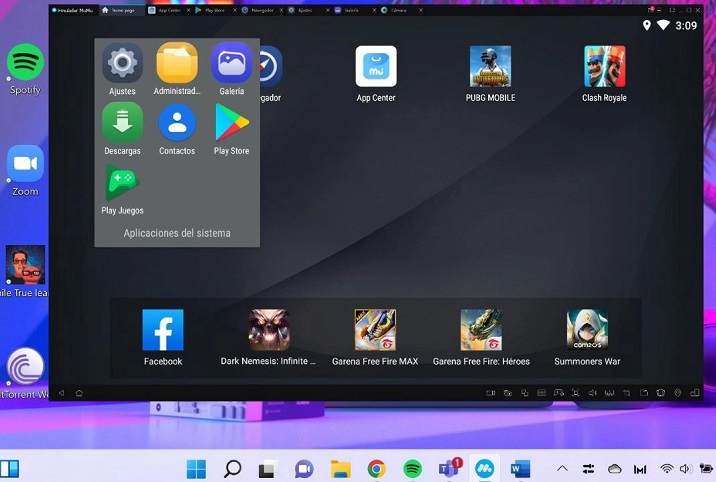Image resolution: width=716 pixels, height=482 pixels.
Task: Expand the hidden system tray icons chevron
Action: (x=563, y=469)
